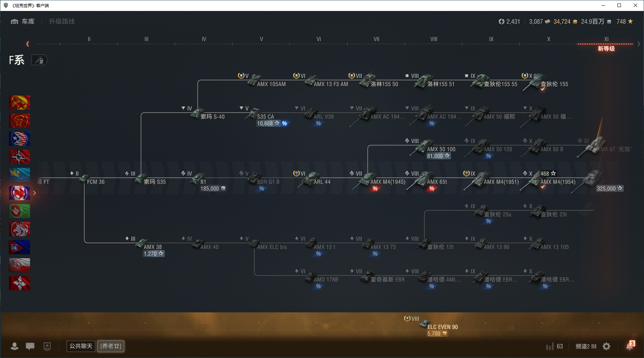This screenshot has width=644, height=358.
Task: Select the Polish nation flag
Action: pyautogui.click(x=19, y=265)
